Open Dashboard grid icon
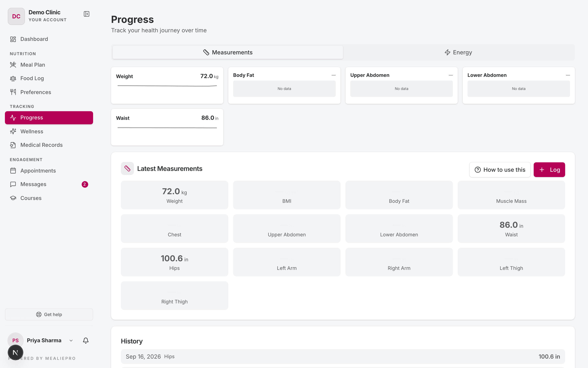Screen dimensions: 588x368 click(x=13, y=39)
